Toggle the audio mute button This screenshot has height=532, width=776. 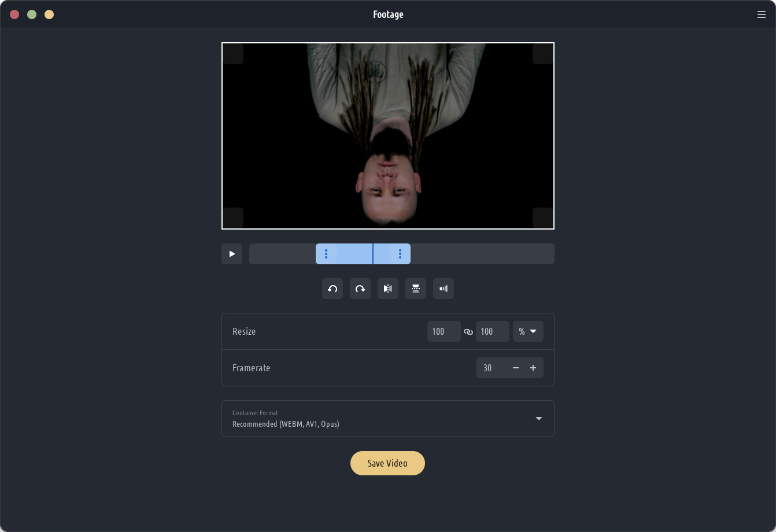(444, 289)
